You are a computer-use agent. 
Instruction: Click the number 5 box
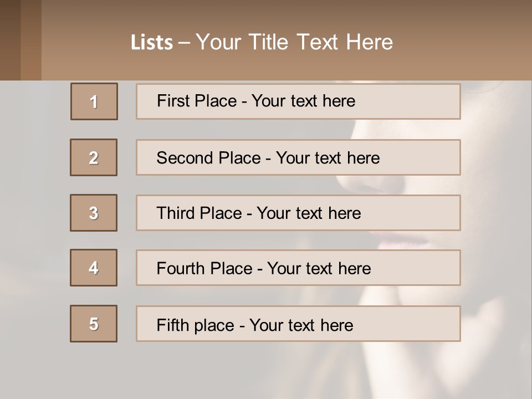tap(94, 324)
